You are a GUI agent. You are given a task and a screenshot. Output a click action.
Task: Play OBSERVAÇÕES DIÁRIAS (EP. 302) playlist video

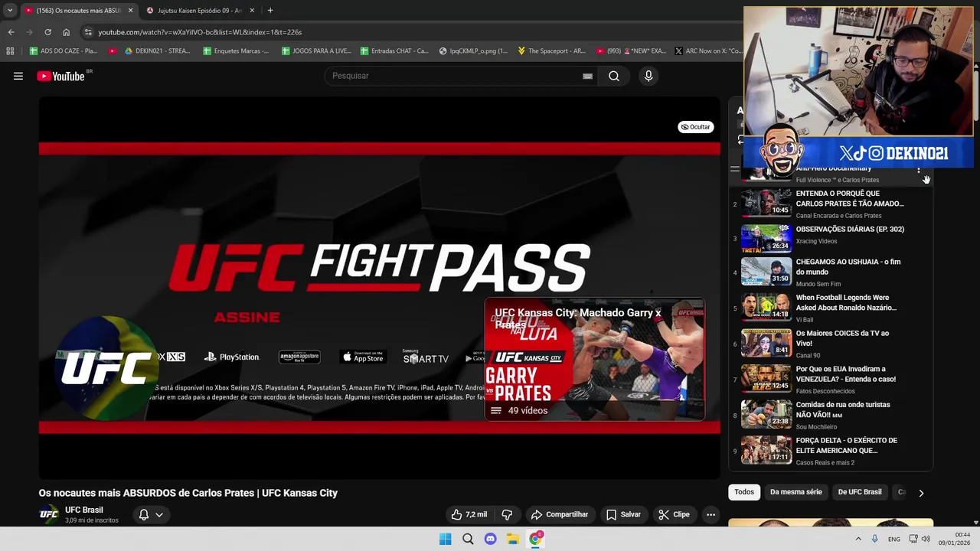click(x=831, y=237)
